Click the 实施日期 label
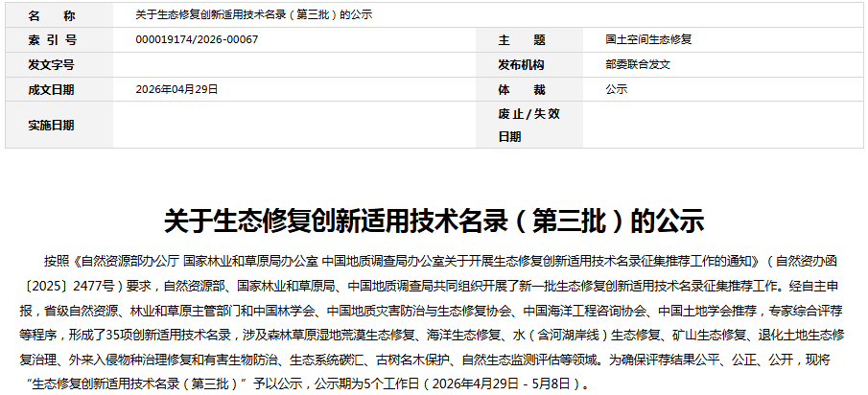Image resolution: width=868 pixels, height=395 pixels. click(51, 125)
